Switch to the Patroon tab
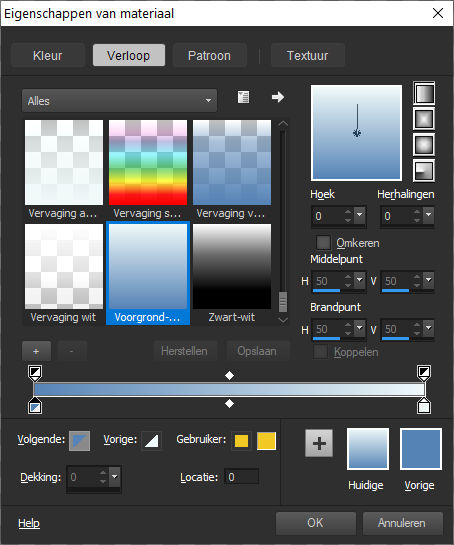 [210, 55]
